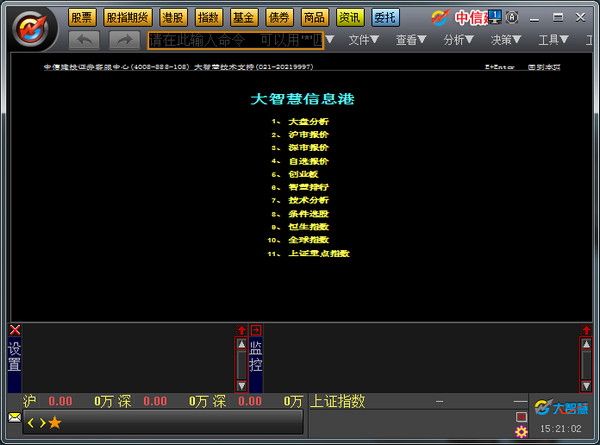Open the 债券 bonds tab
Image resolution: width=600 pixels, height=445 pixels.
click(x=279, y=18)
